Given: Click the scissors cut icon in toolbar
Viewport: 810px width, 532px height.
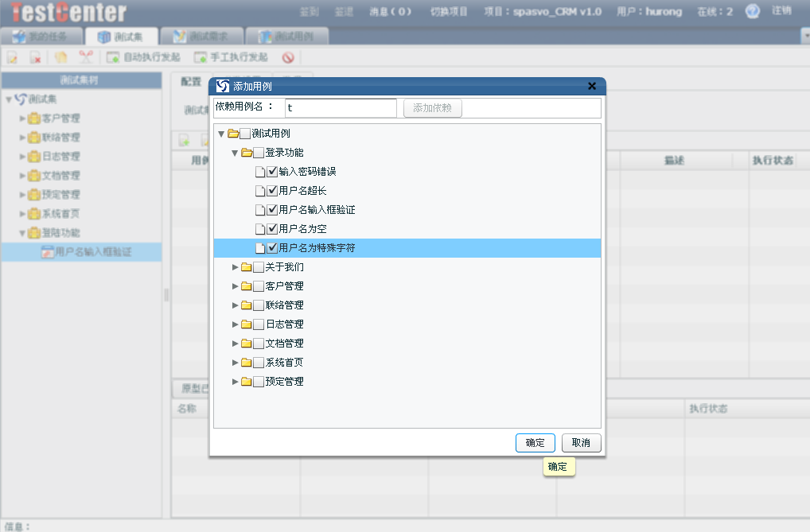Looking at the screenshot, I should pos(85,57).
